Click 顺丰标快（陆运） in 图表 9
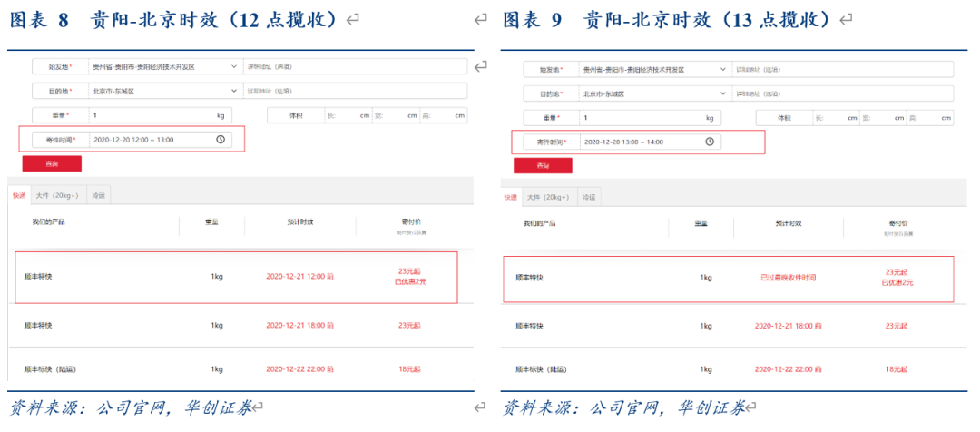This screenshot has height=432, width=980. tap(541, 370)
